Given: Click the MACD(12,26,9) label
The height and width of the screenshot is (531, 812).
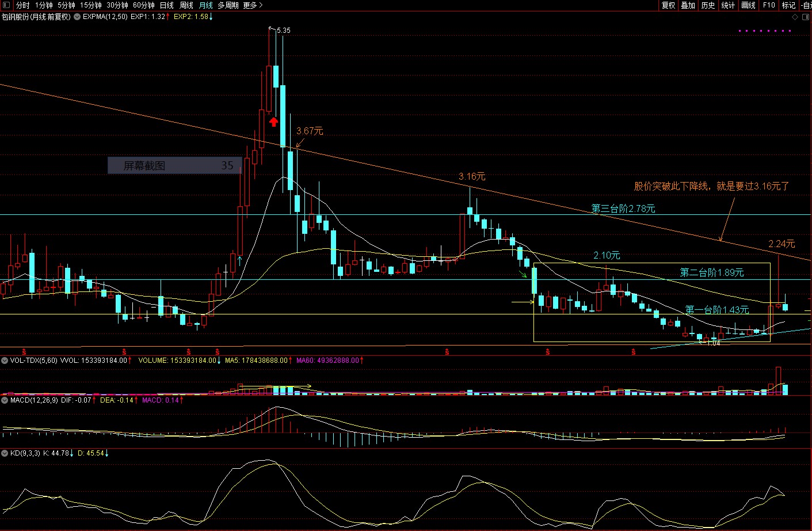Looking at the screenshot, I should pos(34,400).
